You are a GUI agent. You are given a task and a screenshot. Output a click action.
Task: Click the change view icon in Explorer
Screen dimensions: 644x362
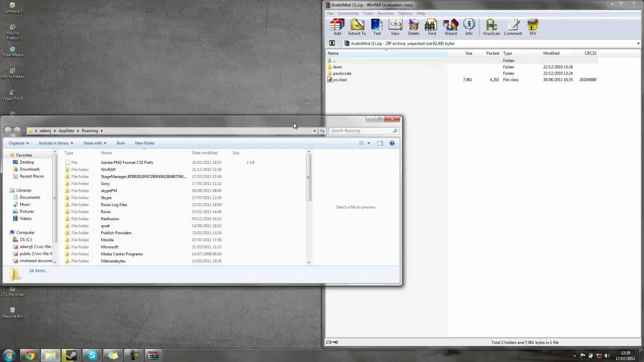361,143
